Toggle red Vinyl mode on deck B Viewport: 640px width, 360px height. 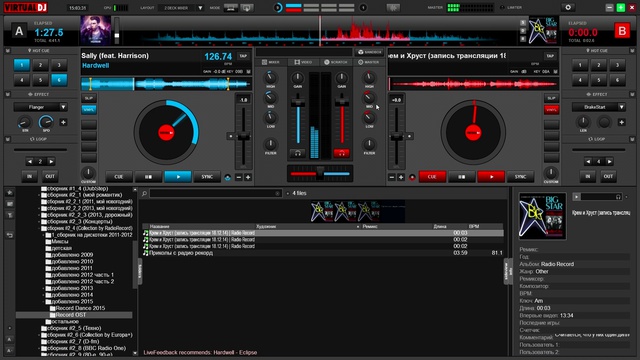point(551,109)
